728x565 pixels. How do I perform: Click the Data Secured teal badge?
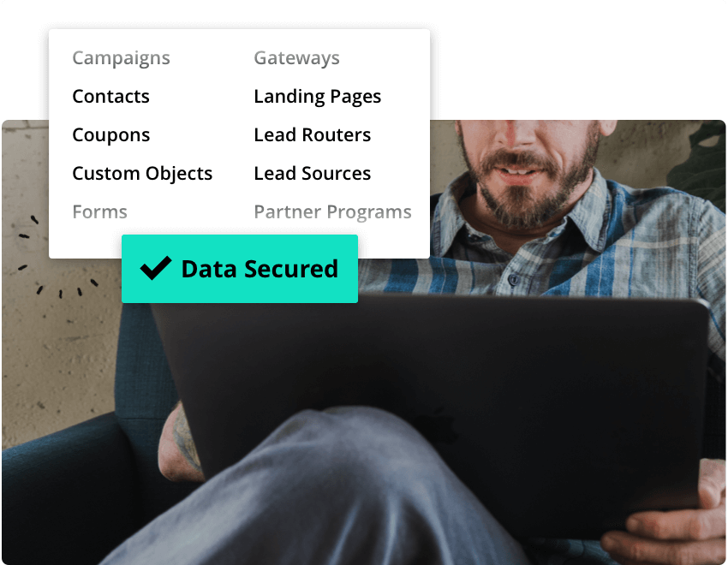(x=240, y=269)
